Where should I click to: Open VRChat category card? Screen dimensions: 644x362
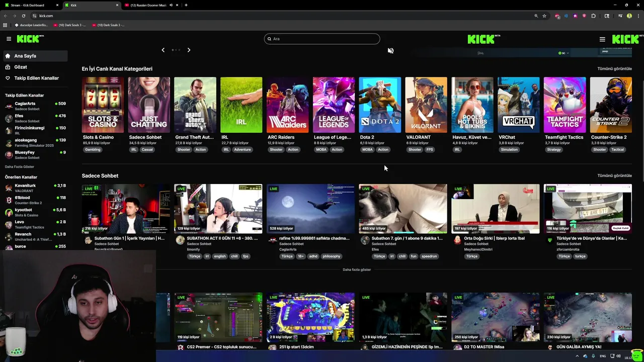518,105
